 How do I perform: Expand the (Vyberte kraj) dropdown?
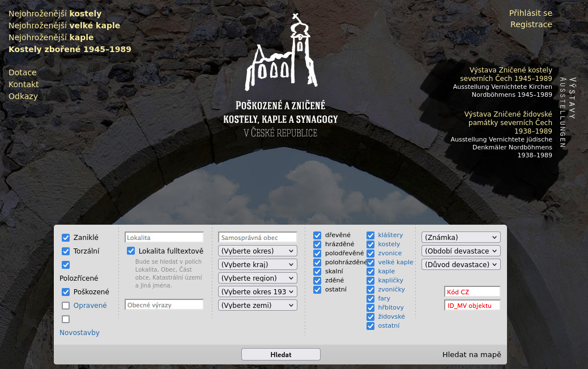click(258, 264)
